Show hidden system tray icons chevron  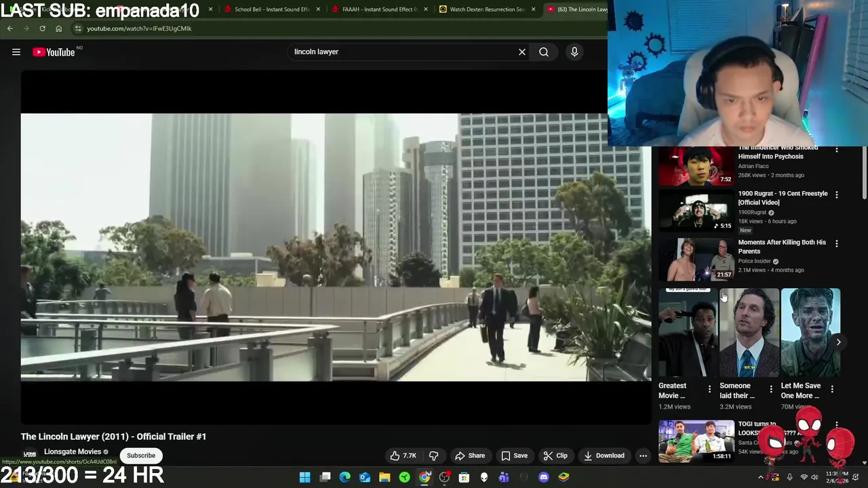(x=761, y=477)
